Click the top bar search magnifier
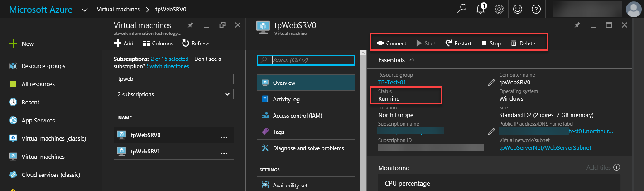The height and width of the screenshot is (191, 644). pos(462,9)
